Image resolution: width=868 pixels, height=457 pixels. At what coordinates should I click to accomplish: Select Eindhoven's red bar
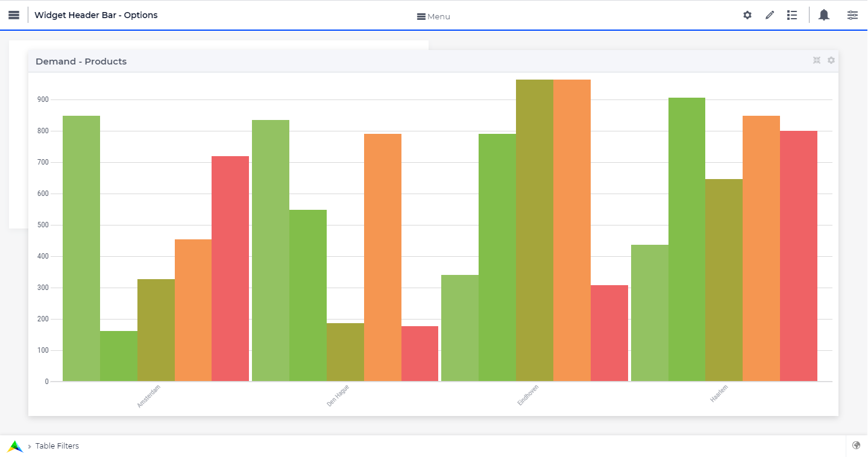pos(609,333)
